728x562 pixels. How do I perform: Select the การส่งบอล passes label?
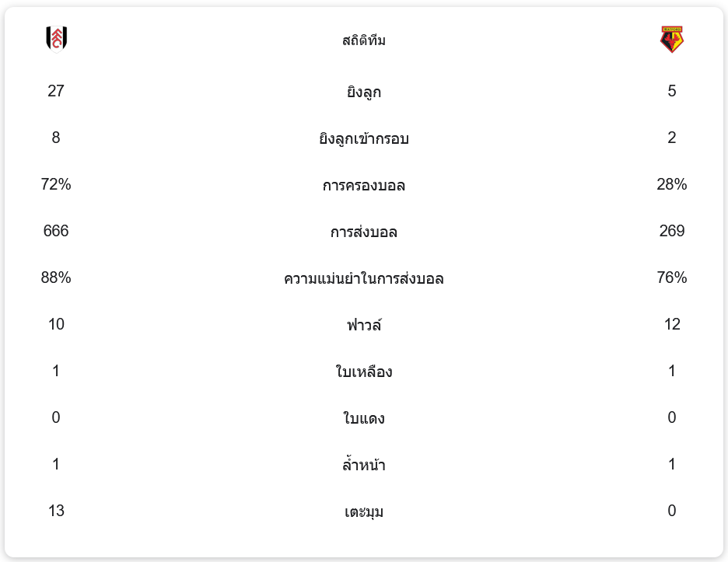(x=364, y=232)
